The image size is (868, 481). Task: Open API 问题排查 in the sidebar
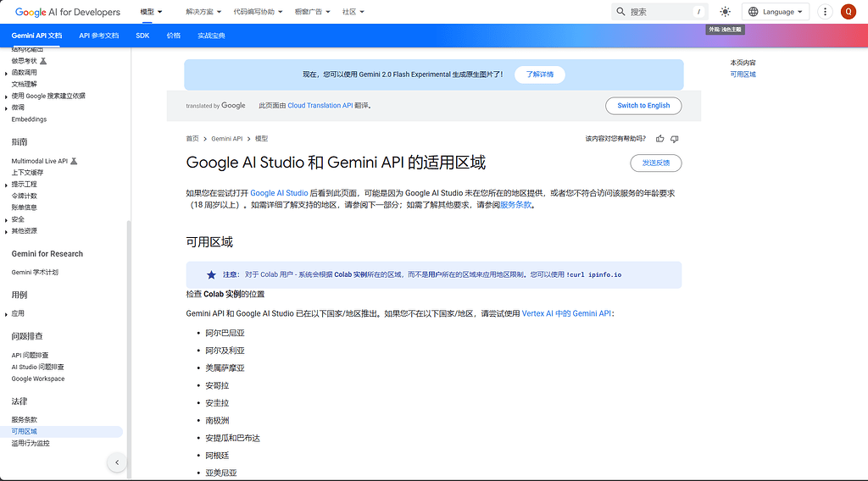pos(30,356)
